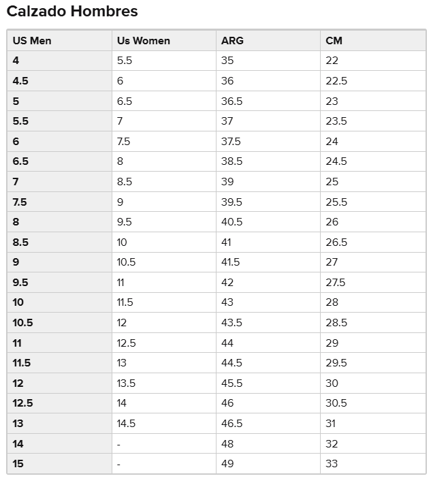Click US Men size 4 row label
Screen dimensions: 448x487
[16, 61]
